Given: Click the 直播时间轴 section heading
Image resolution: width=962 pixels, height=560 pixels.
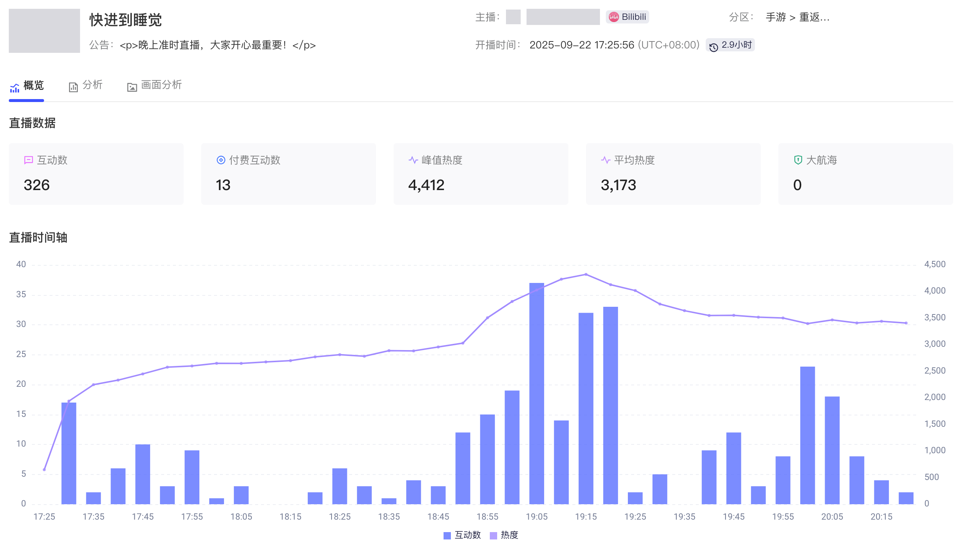Looking at the screenshot, I should point(38,238).
